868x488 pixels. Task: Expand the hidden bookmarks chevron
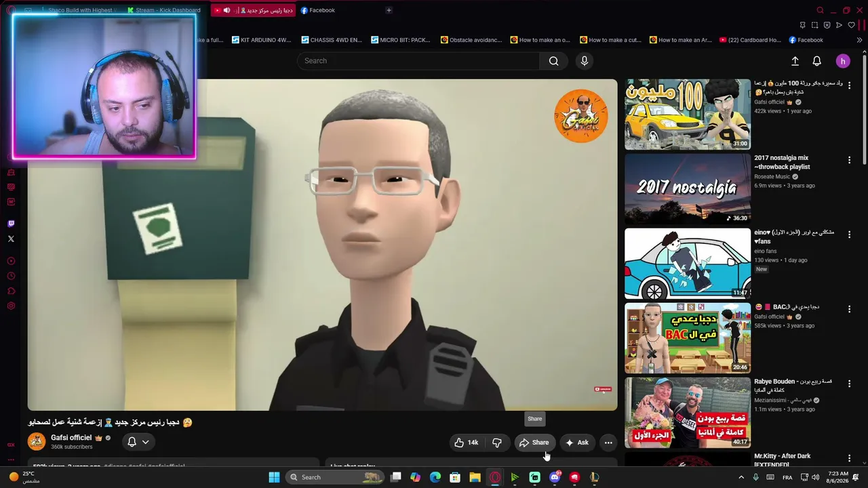point(859,40)
